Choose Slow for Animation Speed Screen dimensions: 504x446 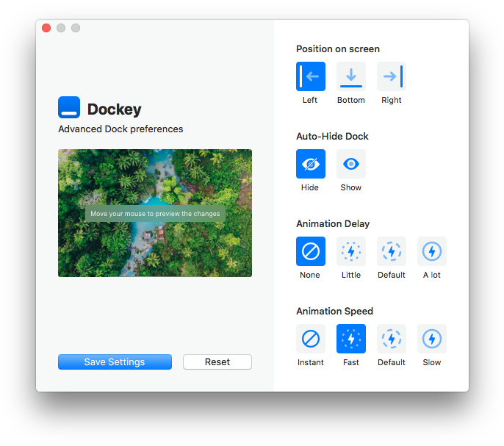pyautogui.click(x=432, y=339)
